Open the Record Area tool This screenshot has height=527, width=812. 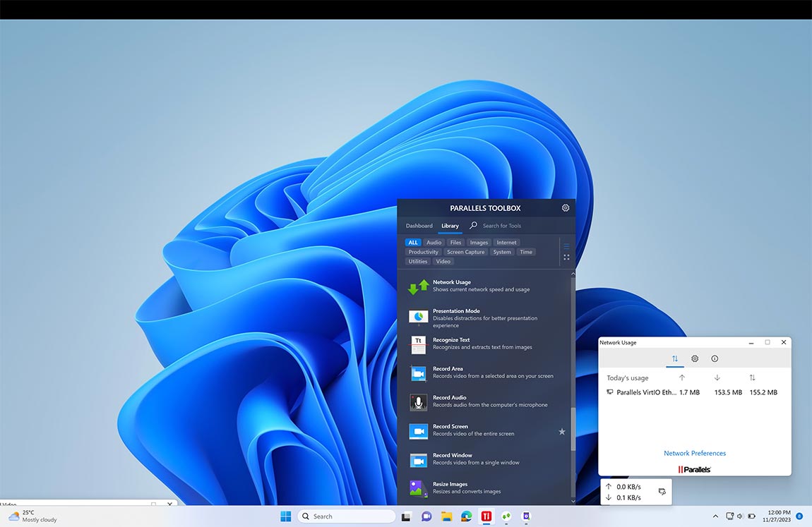pos(417,372)
